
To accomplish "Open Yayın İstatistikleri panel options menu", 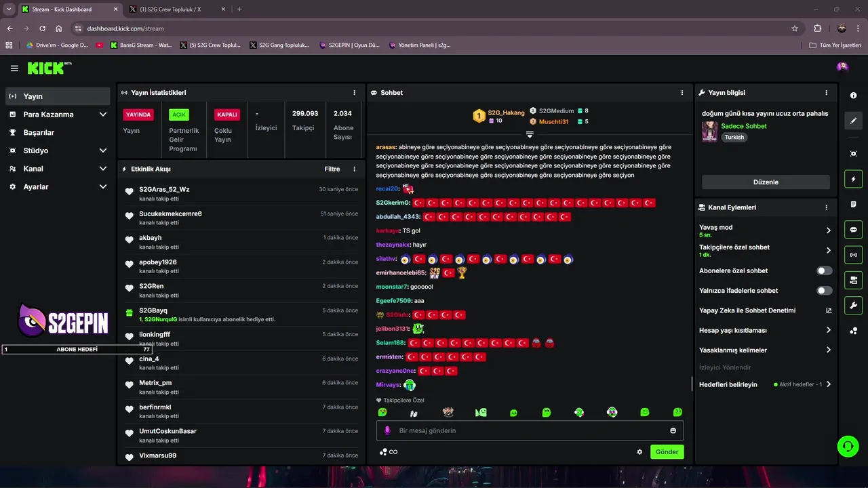I will point(354,92).
